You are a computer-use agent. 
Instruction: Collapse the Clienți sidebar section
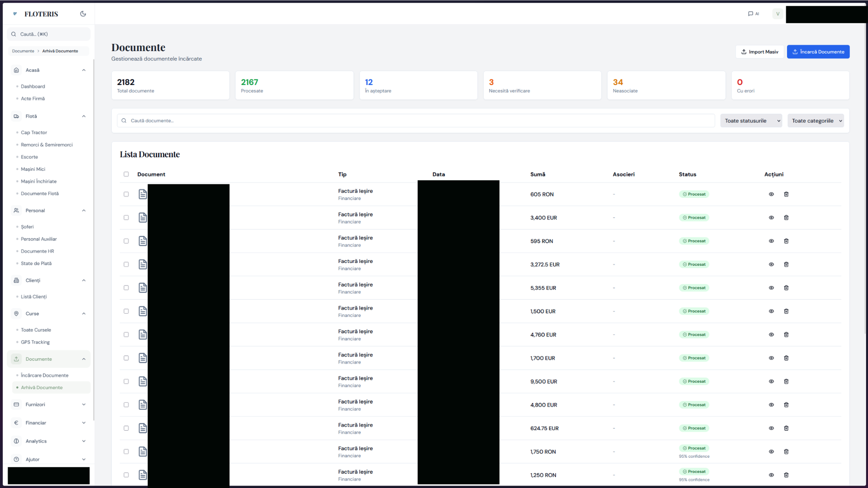coord(84,281)
